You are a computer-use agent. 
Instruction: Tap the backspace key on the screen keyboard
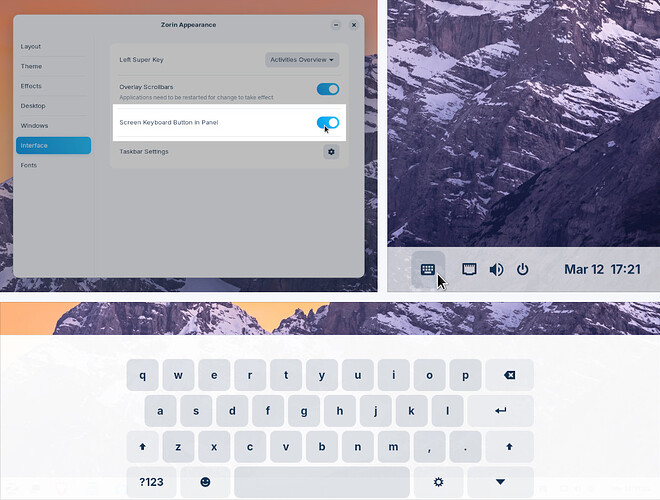point(509,375)
